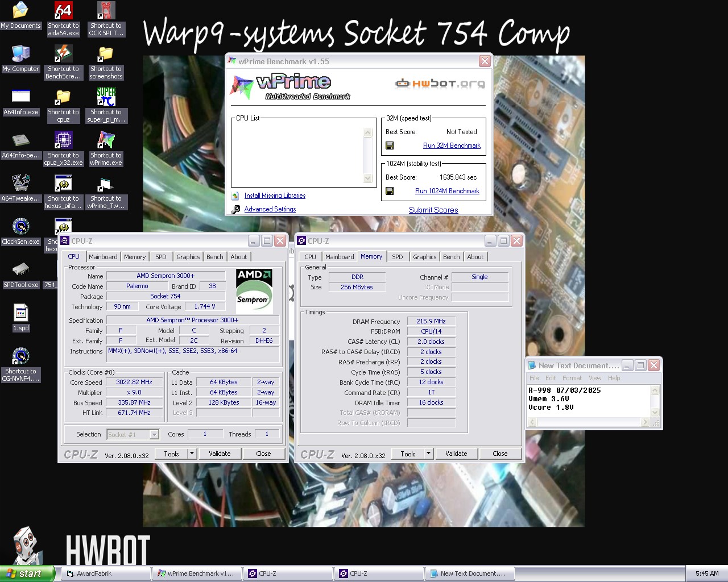Viewport: 728px width, 582px height.
Task: Switch to AwardFabrik taskbar item
Action: [x=106, y=573]
